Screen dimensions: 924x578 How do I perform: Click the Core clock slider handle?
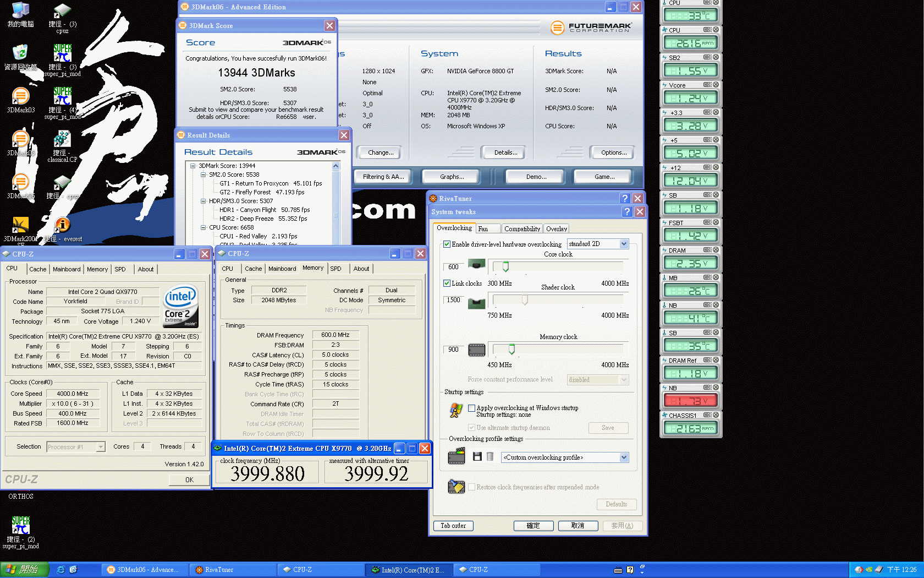[x=505, y=266]
